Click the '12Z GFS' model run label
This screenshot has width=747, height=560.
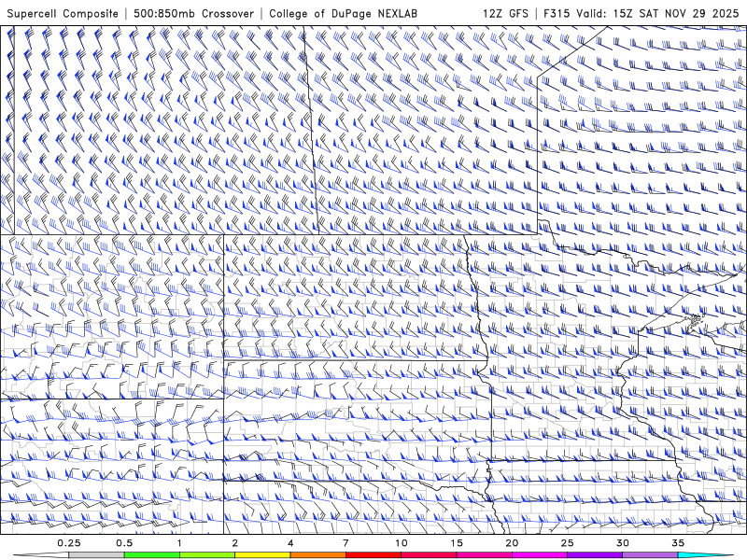coord(505,14)
